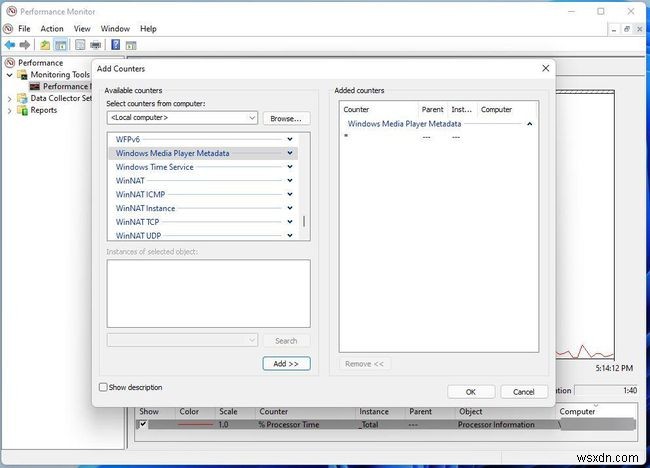Click OK in Add Counters dialog

[x=471, y=392]
